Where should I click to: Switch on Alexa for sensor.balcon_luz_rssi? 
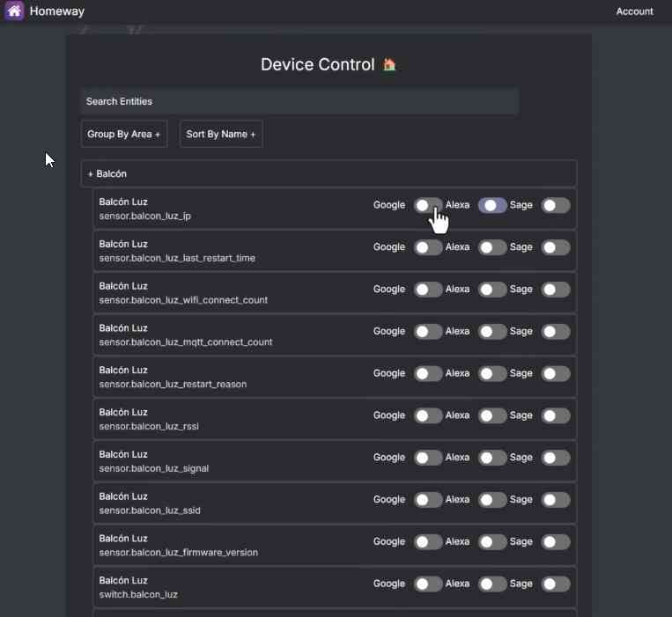pyautogui.click(x=492, y=415)
